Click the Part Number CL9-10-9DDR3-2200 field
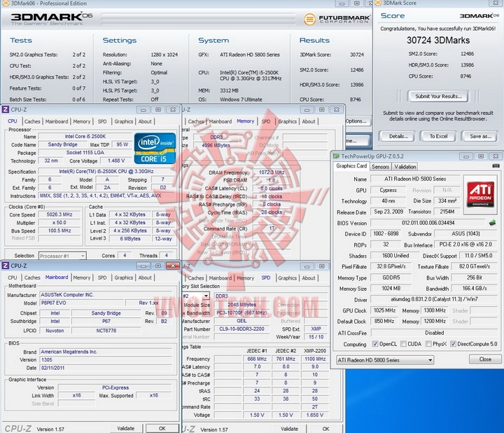 point(241,329)
